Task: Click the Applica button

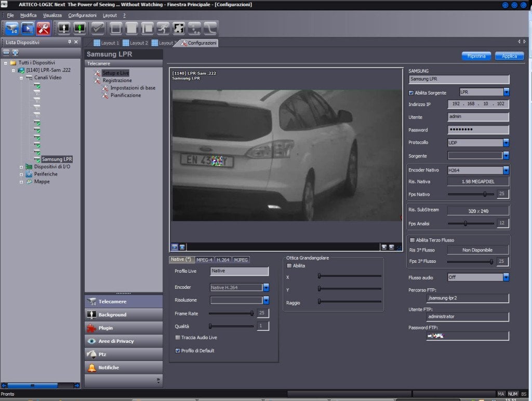Action: [x=509, y=56]
